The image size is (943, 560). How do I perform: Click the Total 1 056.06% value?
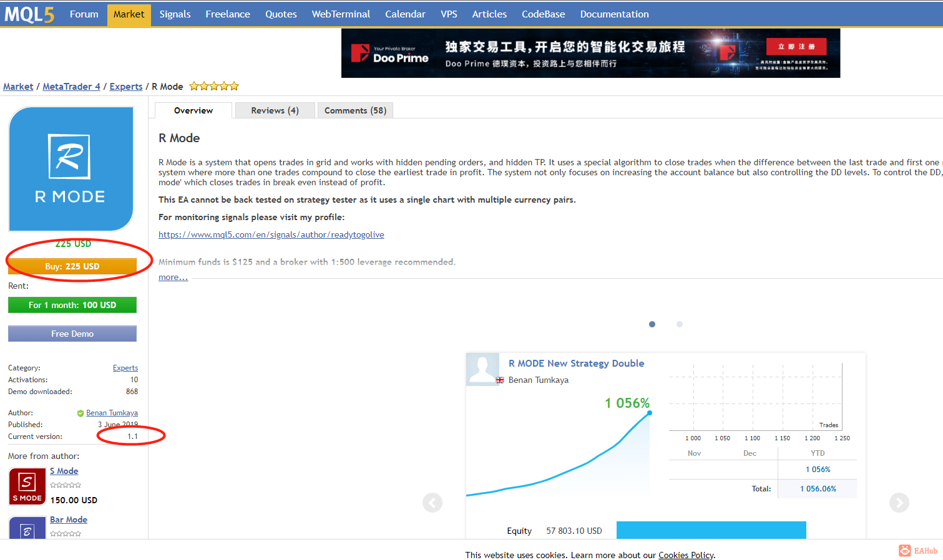[818, 489]
